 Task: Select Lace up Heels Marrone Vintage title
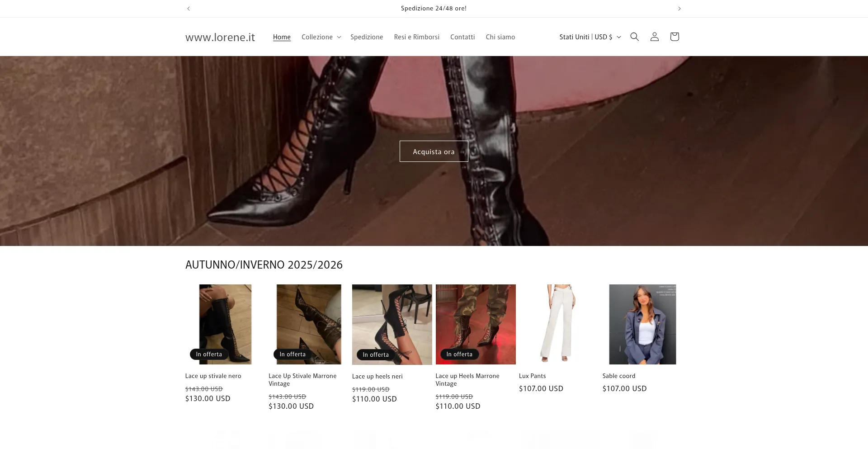click(x=467, y=379)
